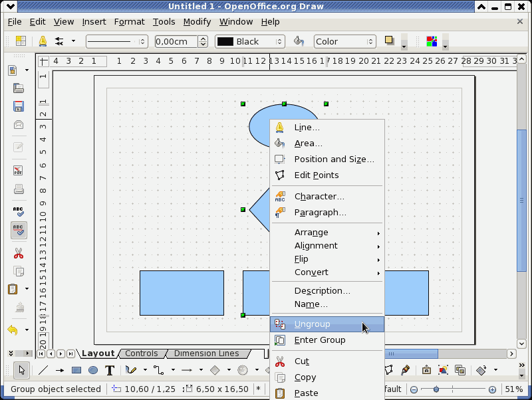Click the Layout layer tab
The height and width of the screenshot is (400, 532).
pos(98,353)
